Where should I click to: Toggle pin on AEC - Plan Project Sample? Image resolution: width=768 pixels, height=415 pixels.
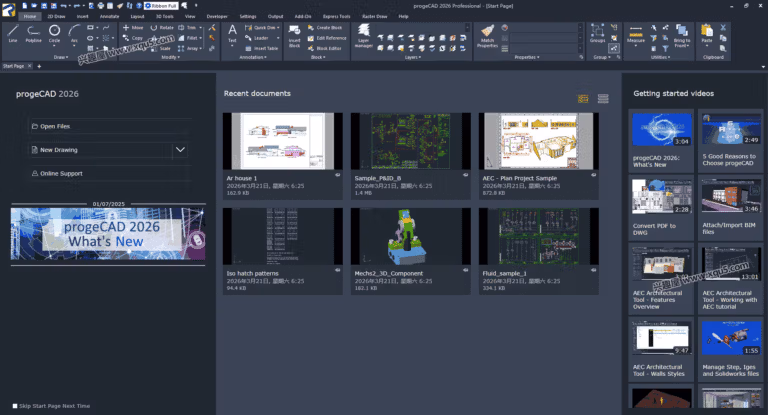pos(593,175)
